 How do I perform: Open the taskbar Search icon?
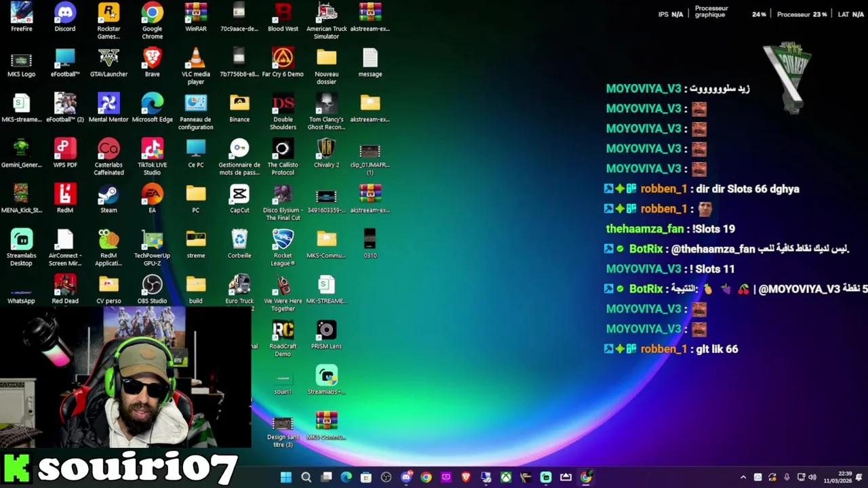pyautogui.click(x=306, y=477)
